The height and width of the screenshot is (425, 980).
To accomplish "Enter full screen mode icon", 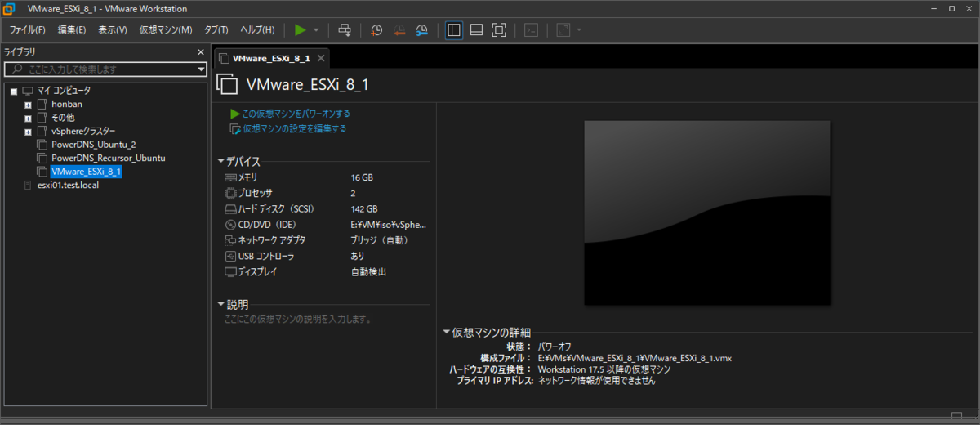I will (x=500, y=30).
